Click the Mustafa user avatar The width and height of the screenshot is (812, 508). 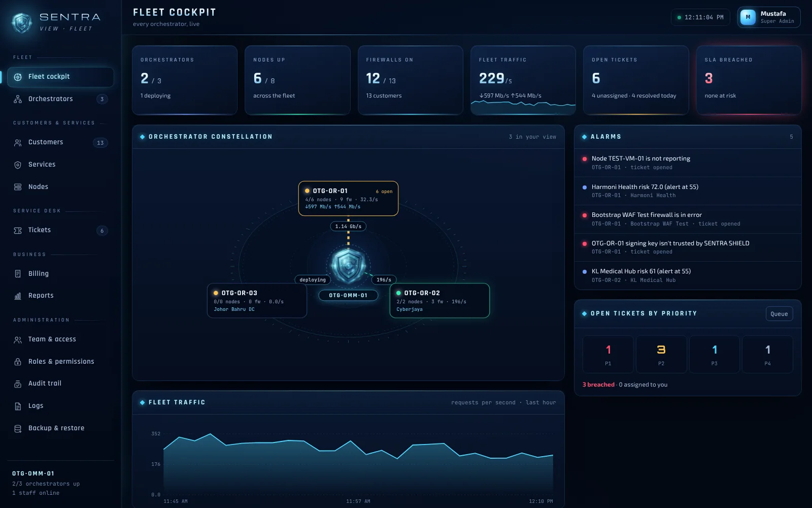tap(748, 17)
